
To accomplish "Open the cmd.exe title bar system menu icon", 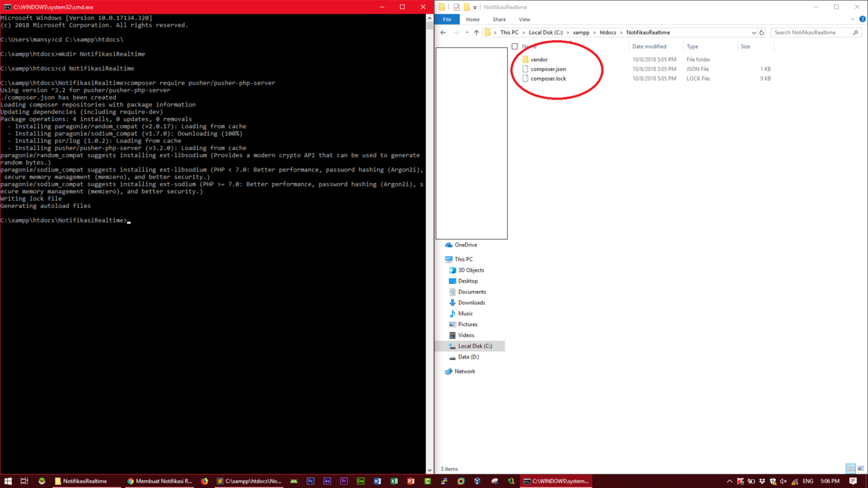I will coord(7,7).
